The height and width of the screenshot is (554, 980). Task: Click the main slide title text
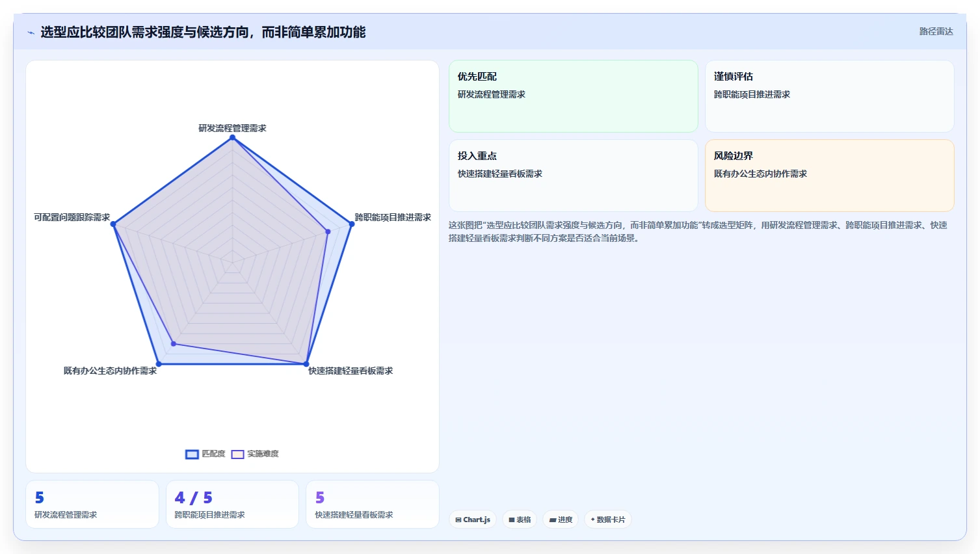203,32
